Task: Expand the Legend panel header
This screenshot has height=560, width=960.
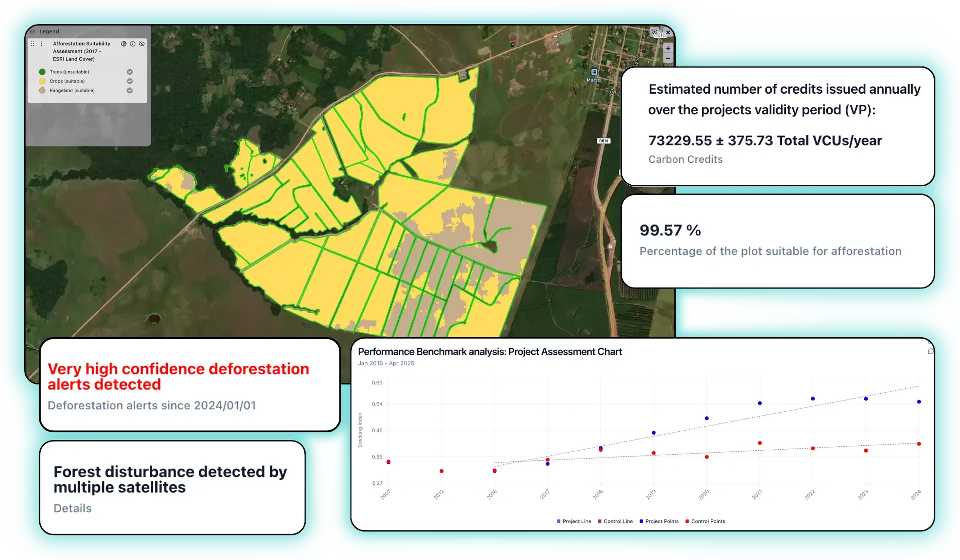Action: (49, 31)
